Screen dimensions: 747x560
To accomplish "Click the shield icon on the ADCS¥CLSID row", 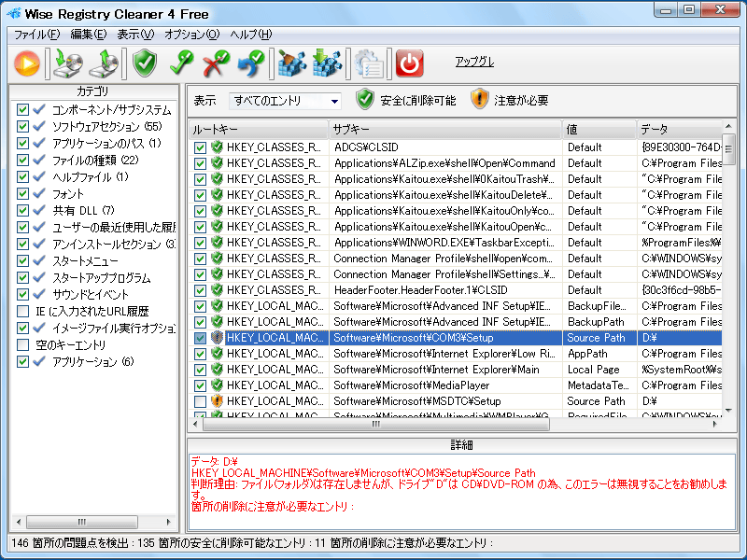I will tap(217, 147).
